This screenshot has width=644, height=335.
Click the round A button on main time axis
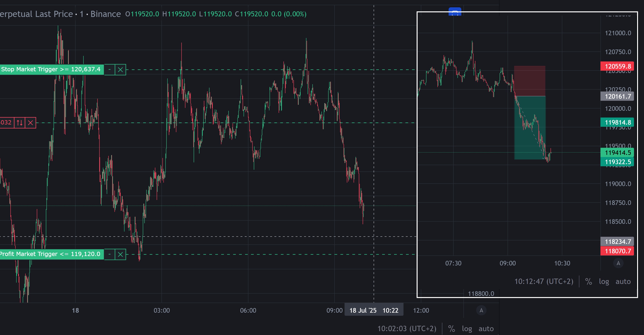click(x=481, y=310)
